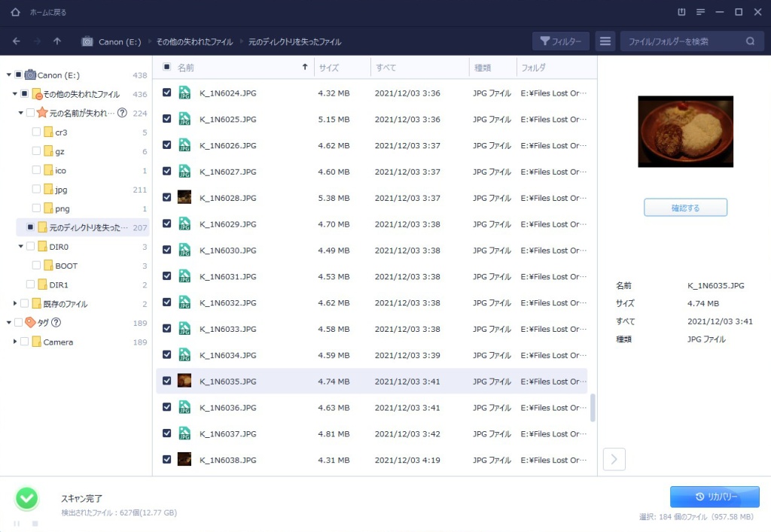Image resolution: width=771 pixels, height=532 pixels.
Task: Click the Camera folder icon in tree
Action: pyautogui.click(x=36, y=342)
